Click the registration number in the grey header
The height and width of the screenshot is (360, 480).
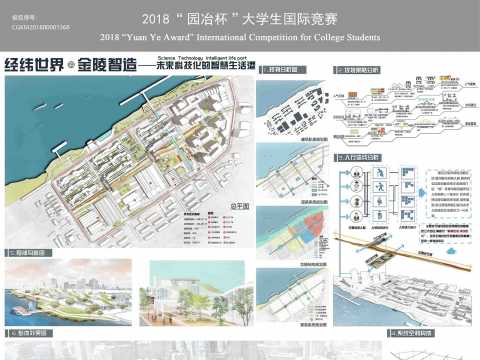point(41,27)
